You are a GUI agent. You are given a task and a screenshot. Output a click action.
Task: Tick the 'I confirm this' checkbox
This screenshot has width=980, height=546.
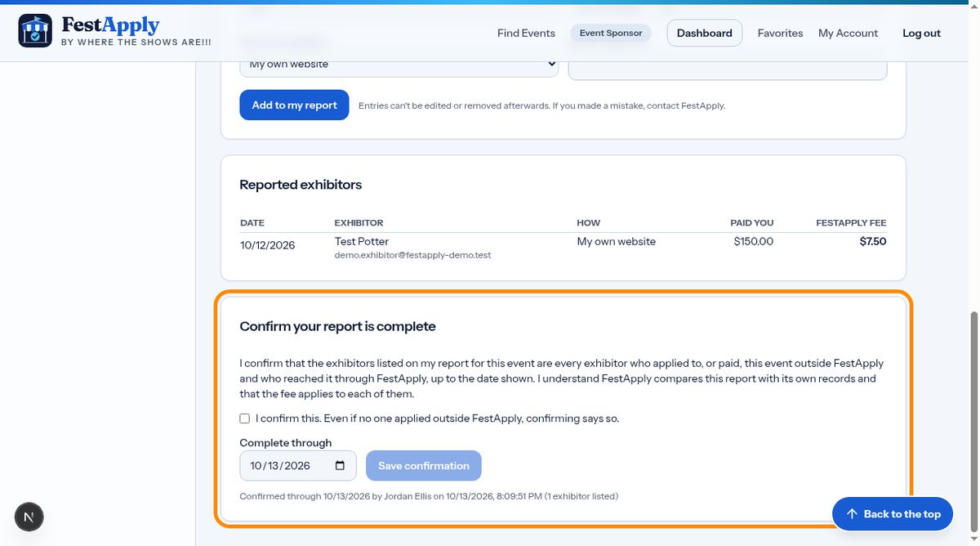tap(244, 418)
